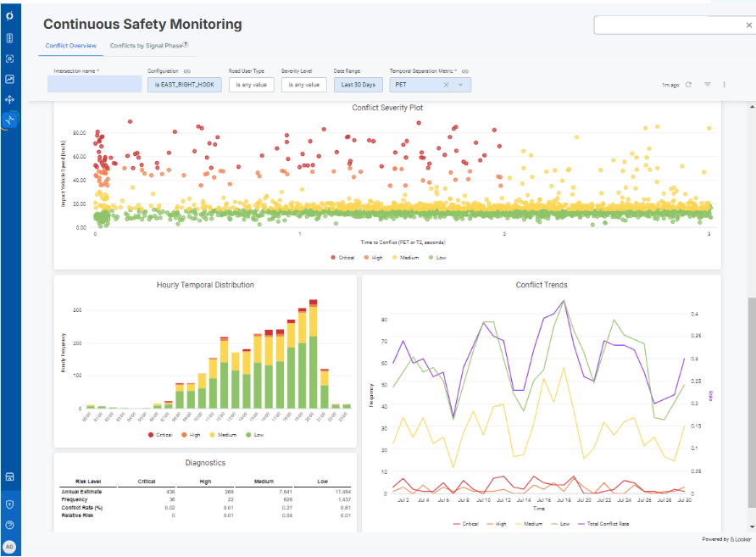Screen dimensions: 756x557
Task: Reload dashboard data with the refresh icon
Action: 688,85
